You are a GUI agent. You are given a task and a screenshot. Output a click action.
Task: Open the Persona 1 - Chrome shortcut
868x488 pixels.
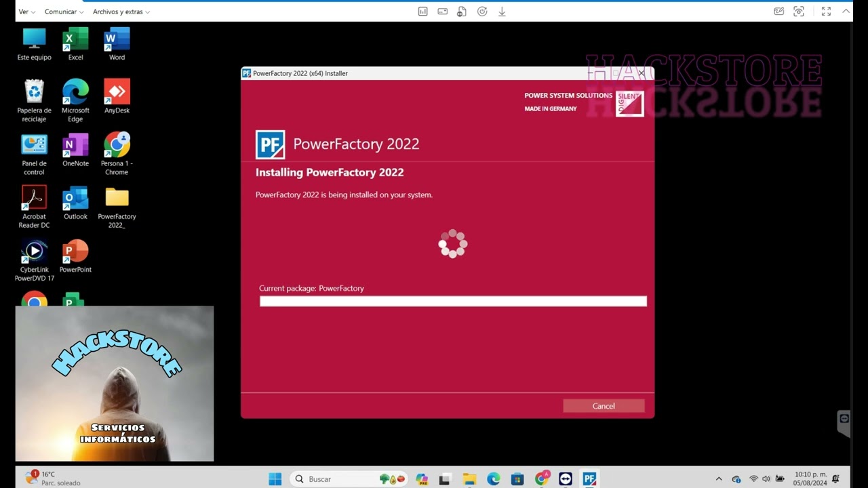coord(117,155)
